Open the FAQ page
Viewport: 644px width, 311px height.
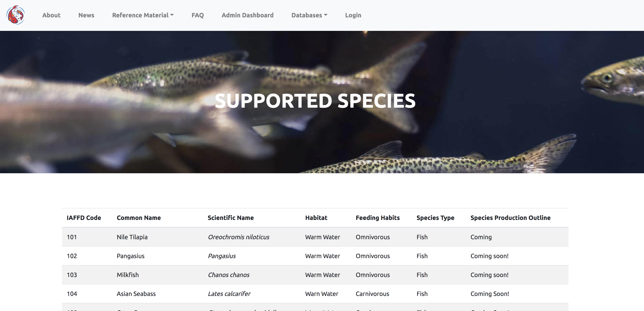pos(198,15)
